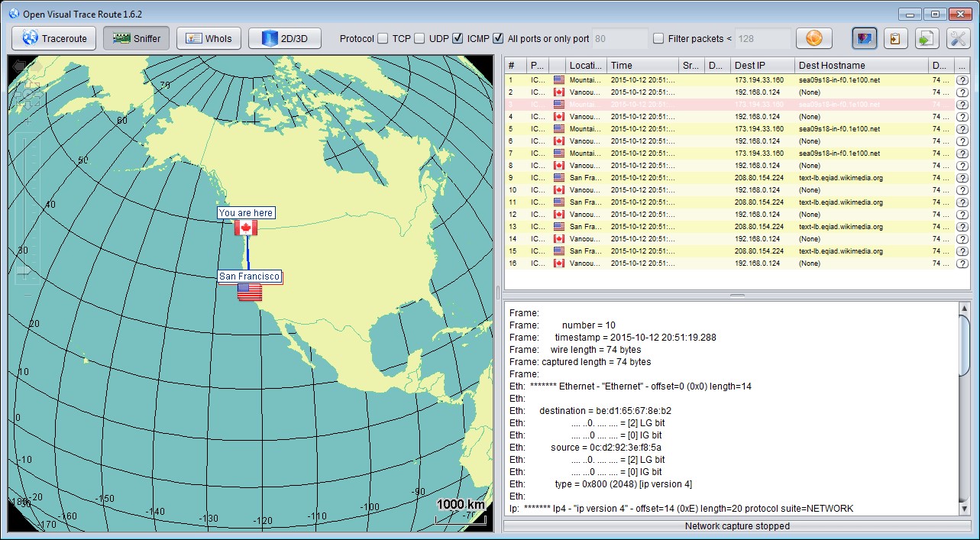Uncheck the ICMP protocol checkbox
The width and height of the screenshot is (980, 540).
click(x=458, y=38)
